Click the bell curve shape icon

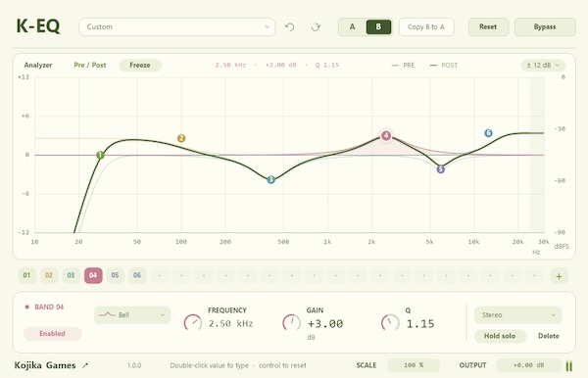107,315
